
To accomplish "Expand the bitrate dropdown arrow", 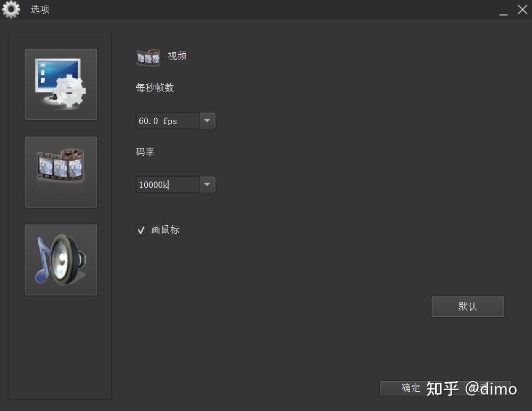I will [x=207, y=184].
